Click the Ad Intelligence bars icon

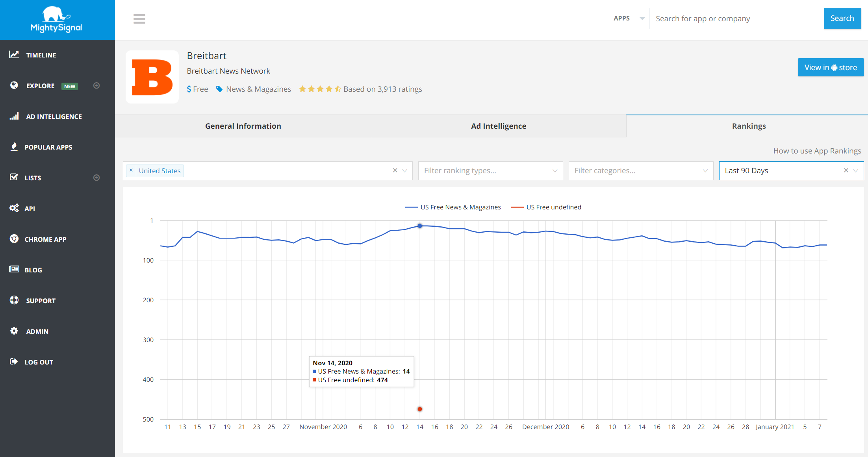(14, 116)
